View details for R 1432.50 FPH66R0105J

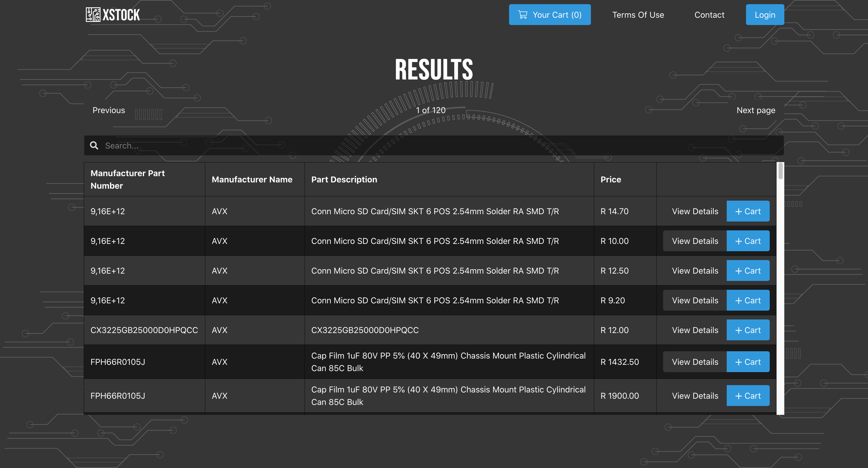[695, 362]
